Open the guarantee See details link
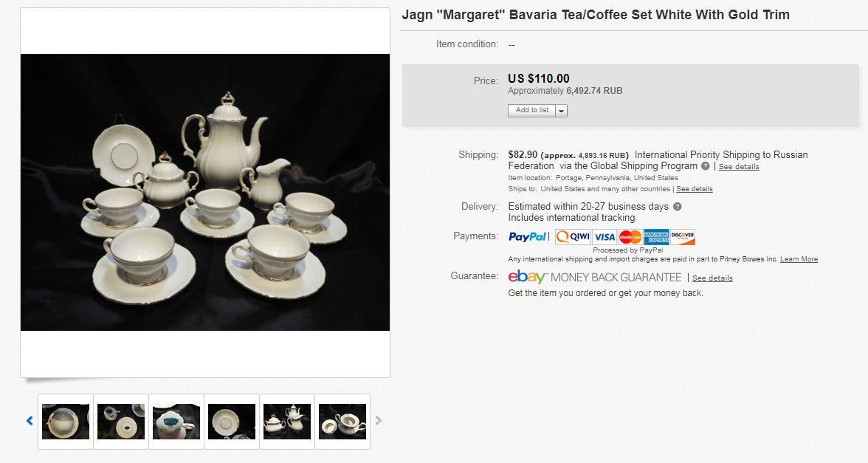868x463 pixels. tap(712, 278)
